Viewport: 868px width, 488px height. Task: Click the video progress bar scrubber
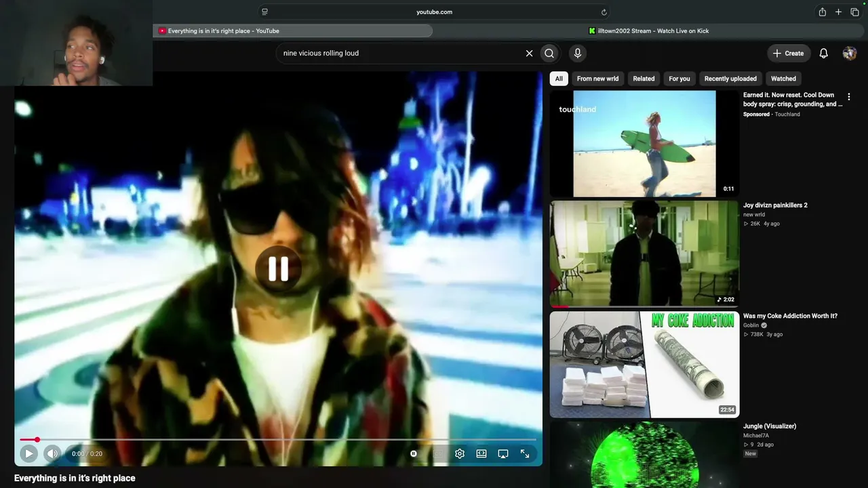point(37,440)
